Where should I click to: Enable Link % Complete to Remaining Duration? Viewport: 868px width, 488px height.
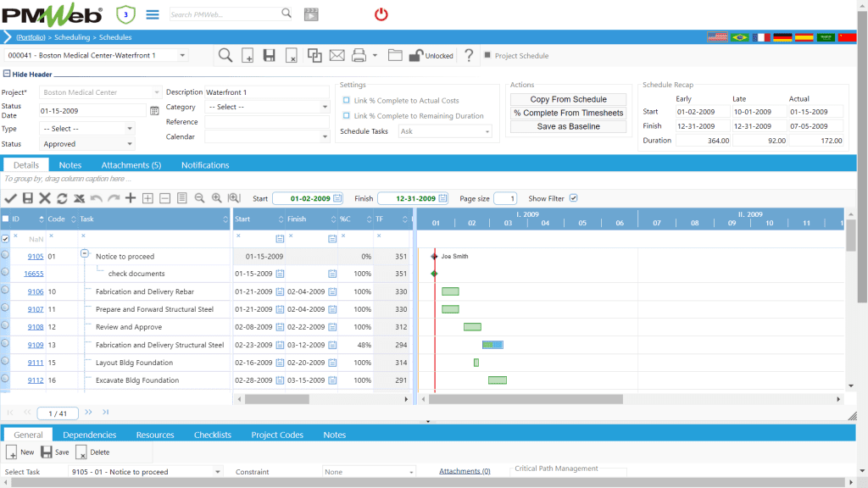click(x=346, y=115)
